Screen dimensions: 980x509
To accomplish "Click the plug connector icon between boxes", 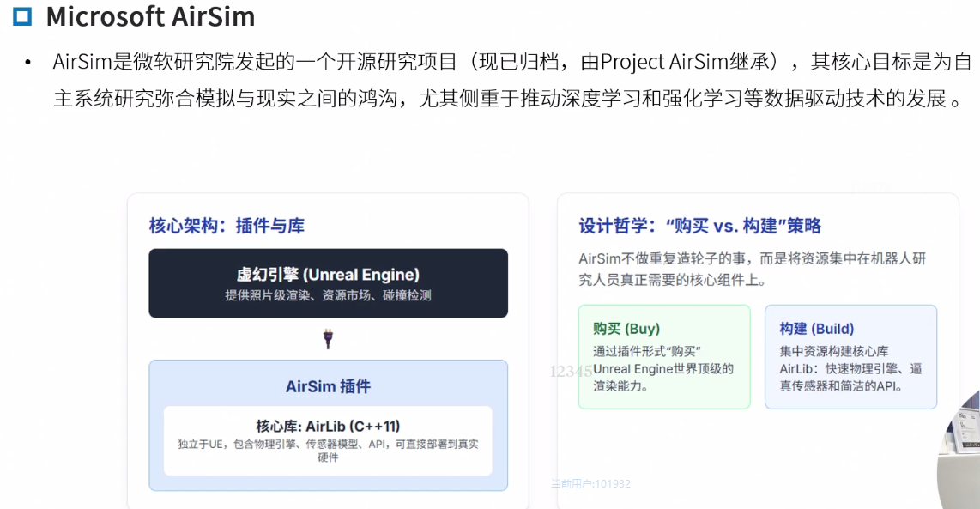I will (x=328, y=338).
